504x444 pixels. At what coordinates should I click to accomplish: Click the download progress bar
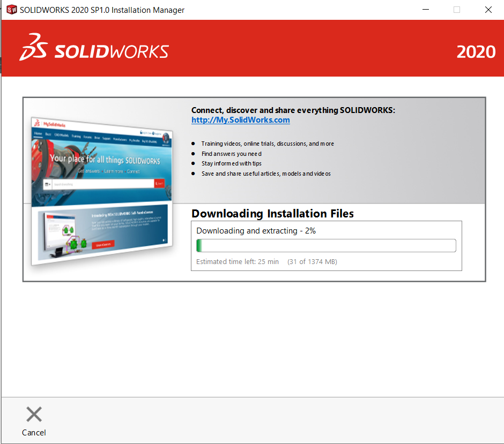coord(326,246)
